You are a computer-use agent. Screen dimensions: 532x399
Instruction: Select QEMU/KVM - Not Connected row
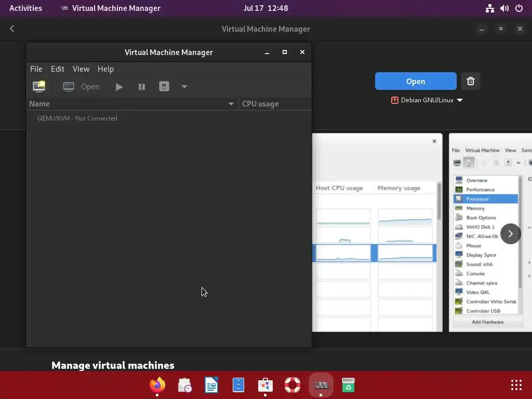pos(169,118)
